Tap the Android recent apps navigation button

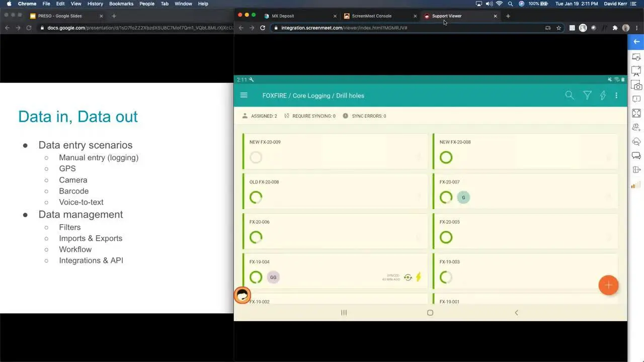(344, 312)
